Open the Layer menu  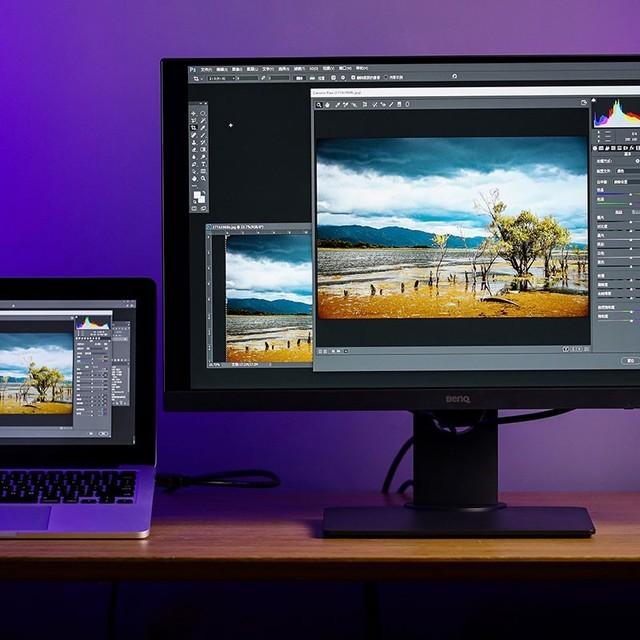click(x=252, y=69)
